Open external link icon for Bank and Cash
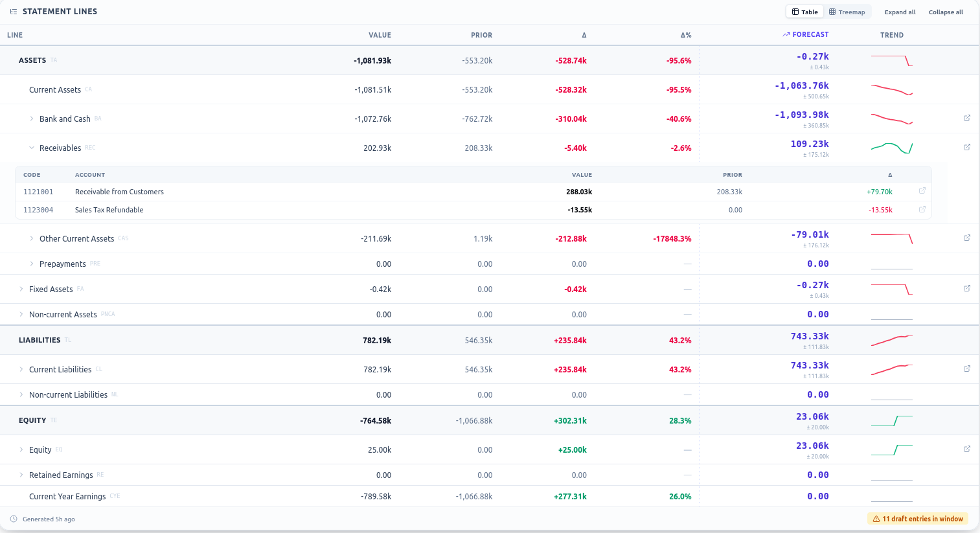 (x=967, y=118)
